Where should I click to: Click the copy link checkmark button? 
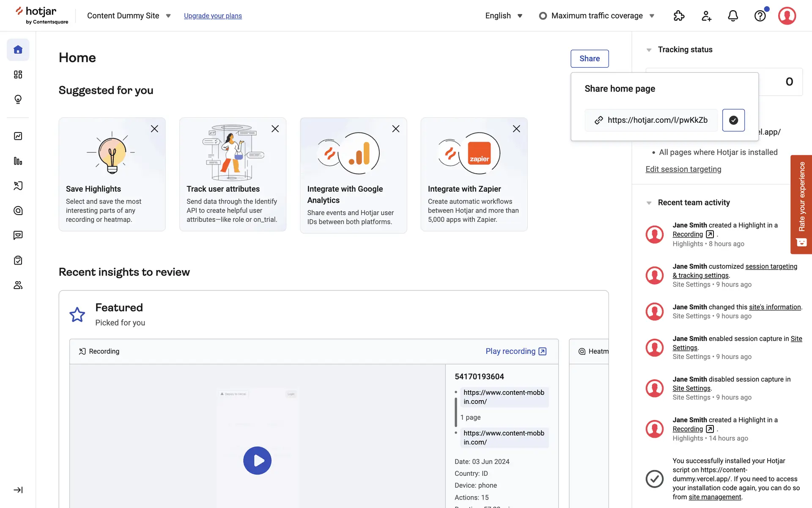(733, 120)
